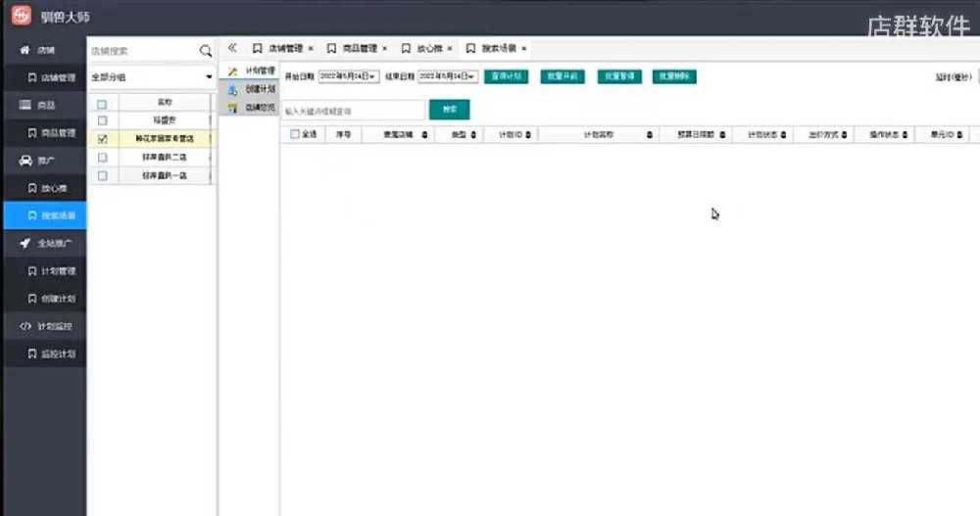Click the home icon beside 店铺
Screen dimensions: 980x516
pyautogui.click(x=25, y=50)
